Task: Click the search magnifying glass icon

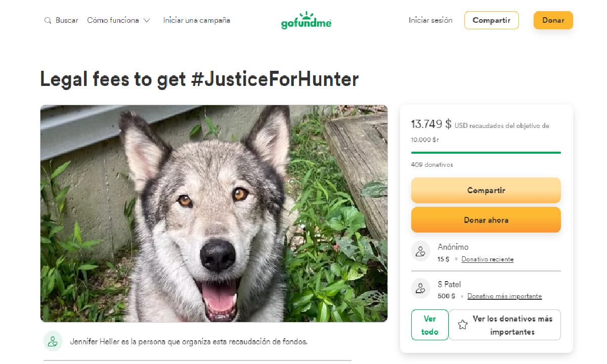Action: pos(47,20)
